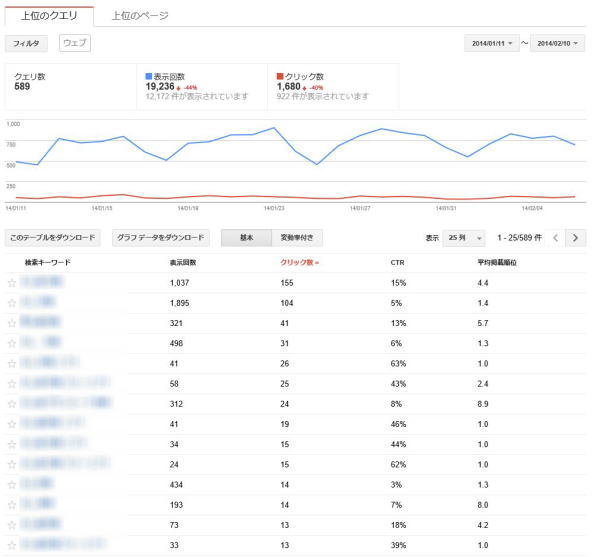Download chart data with グラフデータをダウンロード

pyautogui.click(x=159, y=238)
